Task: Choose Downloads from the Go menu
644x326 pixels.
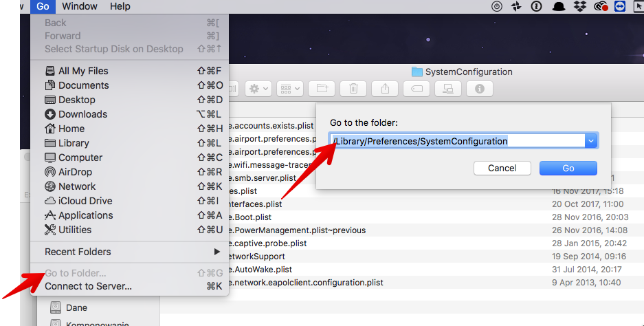Action: click(129, 114)
